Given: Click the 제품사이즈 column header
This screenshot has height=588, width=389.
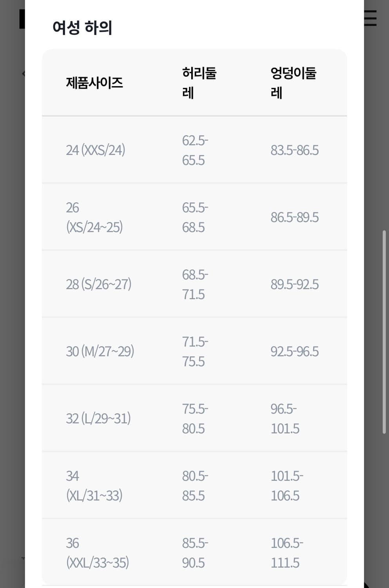Looking at the screenshot, I should point(94,83).
